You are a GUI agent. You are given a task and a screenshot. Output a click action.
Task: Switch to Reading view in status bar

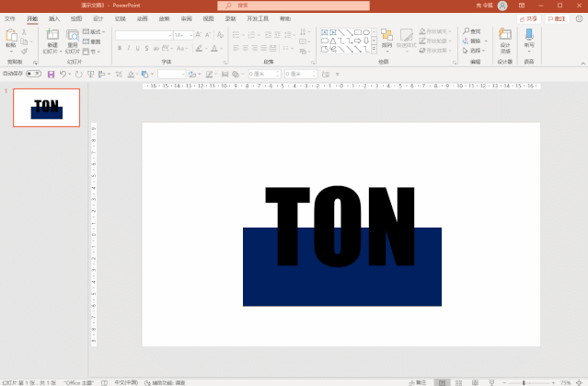coord(475,382)
